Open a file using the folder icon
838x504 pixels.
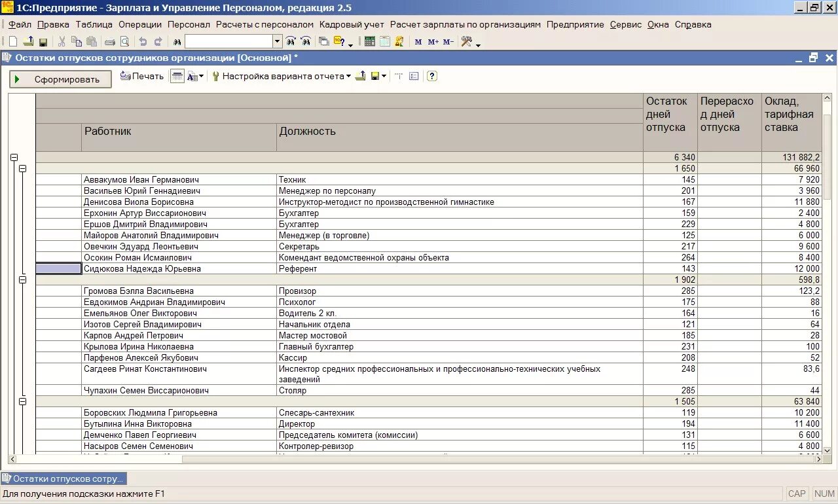click(x=28, y=41)
